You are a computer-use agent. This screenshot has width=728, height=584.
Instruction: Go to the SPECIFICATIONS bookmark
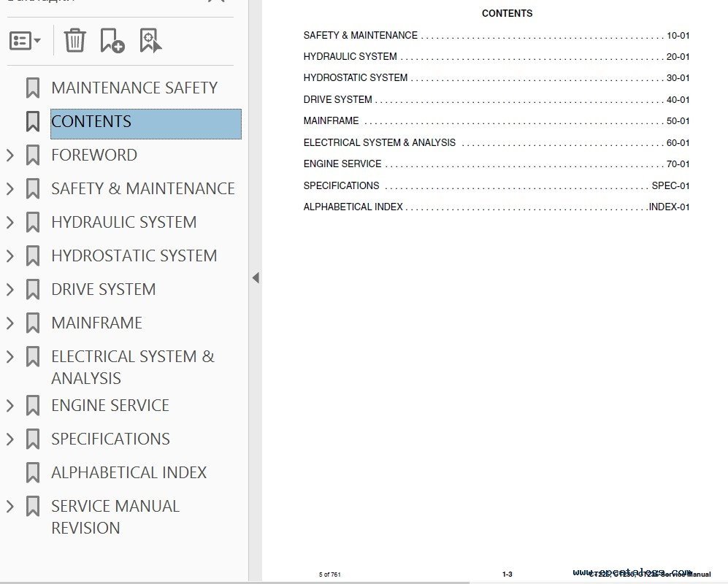point(110,439)
